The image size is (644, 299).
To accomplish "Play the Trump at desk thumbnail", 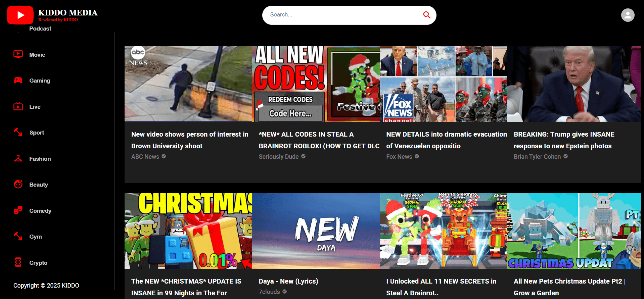I will [x=574, y=84].
